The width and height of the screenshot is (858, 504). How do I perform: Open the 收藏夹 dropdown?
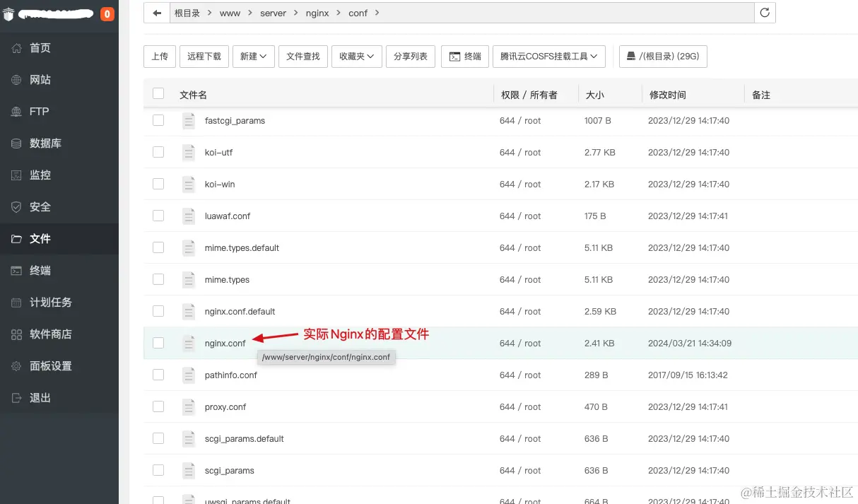click(357, 57)
